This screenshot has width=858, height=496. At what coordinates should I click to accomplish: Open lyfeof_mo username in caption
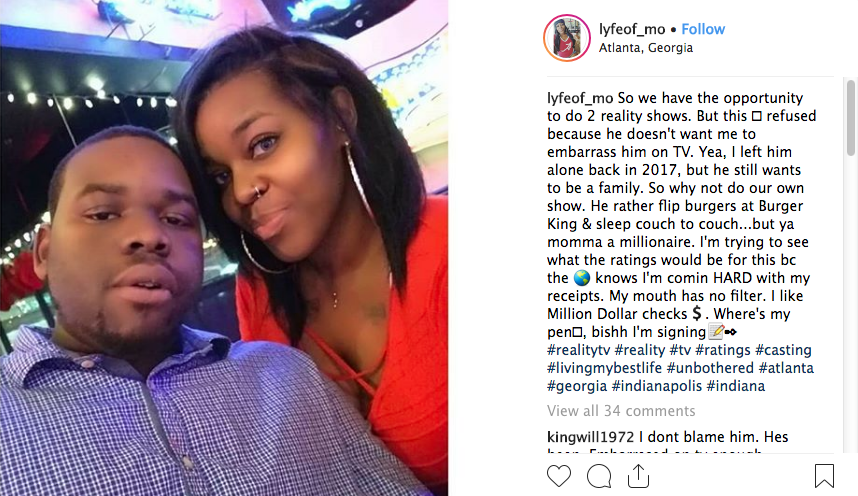(580, 98)
